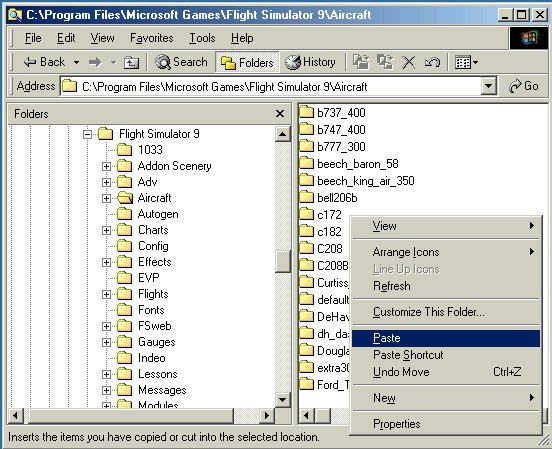552x449 pixels.
Task: Select the beech_king_air_350 folder icon
Action: pyautogui.click(x=306, y=181)
